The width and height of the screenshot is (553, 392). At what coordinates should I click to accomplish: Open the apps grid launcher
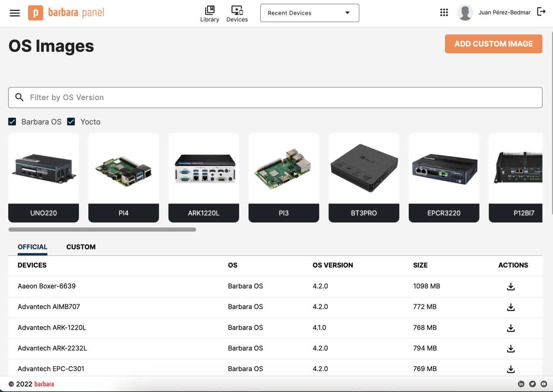(x=444, y=13)
